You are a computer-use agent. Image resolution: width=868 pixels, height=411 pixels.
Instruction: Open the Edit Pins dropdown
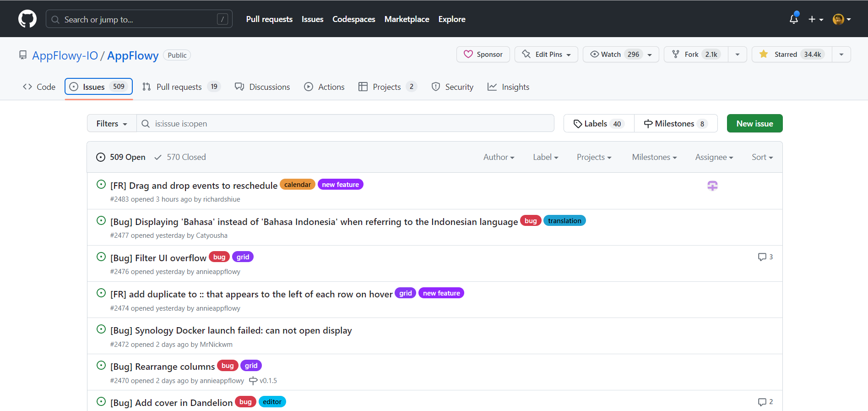click(x=546, y=54)
